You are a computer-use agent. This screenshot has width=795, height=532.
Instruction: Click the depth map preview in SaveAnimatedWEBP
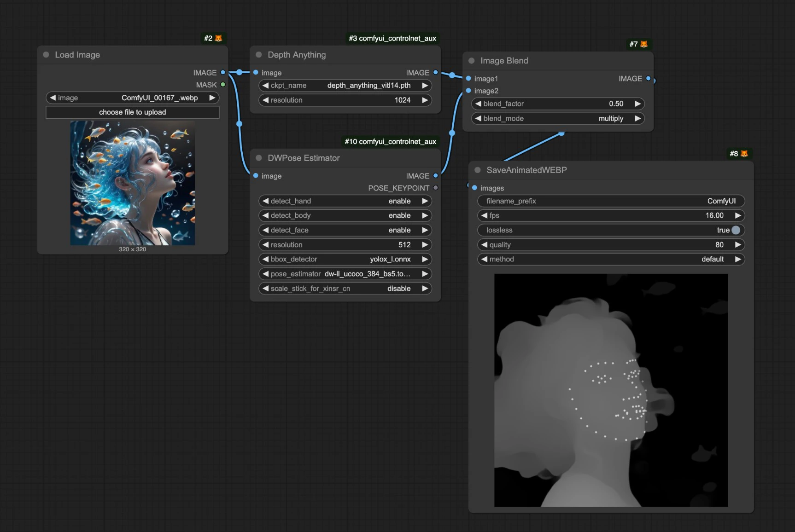tap(610, 390)
